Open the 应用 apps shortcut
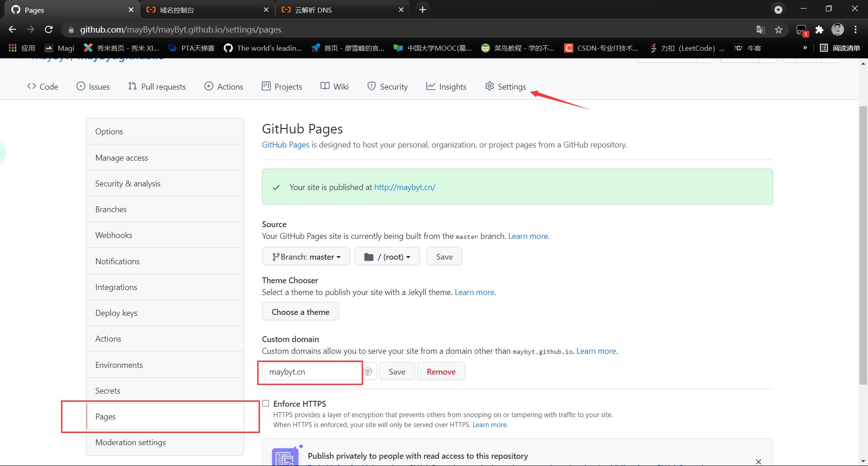The width and height of the screenshot is (868, 466). click(x=22, y=48)
